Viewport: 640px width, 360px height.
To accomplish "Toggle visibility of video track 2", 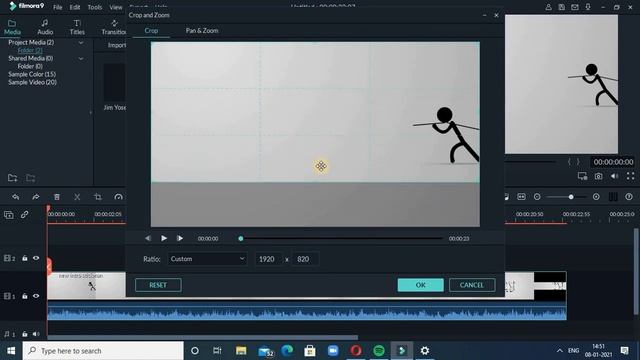I will tap(36, 258).
